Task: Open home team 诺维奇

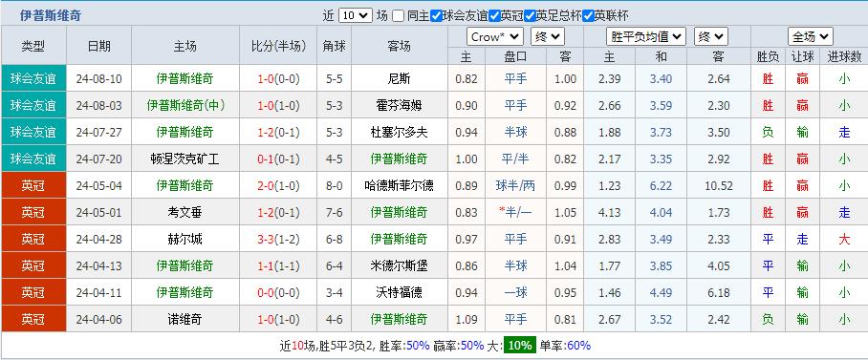Action: click(x=184, y=319)
